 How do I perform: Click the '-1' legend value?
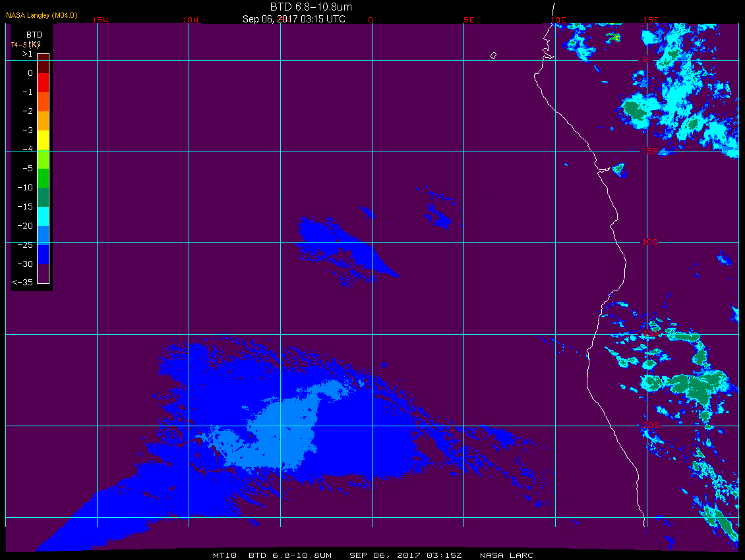coord(28,92)
